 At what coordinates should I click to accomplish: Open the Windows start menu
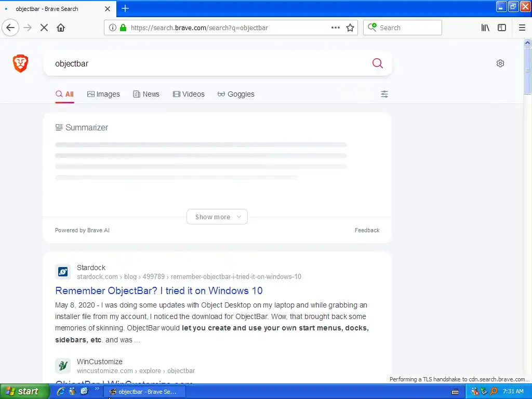[24, 391]
